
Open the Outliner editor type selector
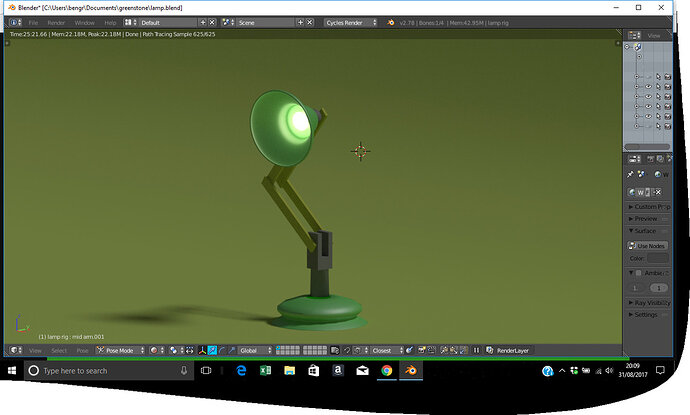click(634, 35)
